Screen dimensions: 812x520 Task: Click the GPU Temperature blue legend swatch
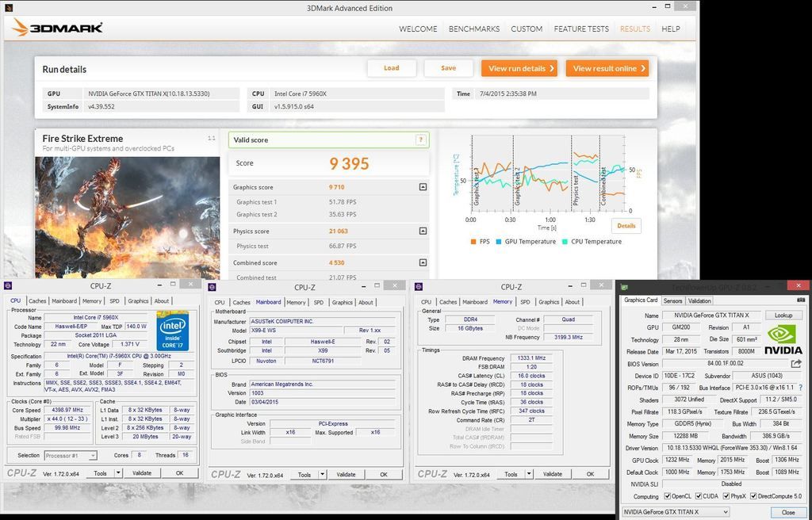click(499, 241)
